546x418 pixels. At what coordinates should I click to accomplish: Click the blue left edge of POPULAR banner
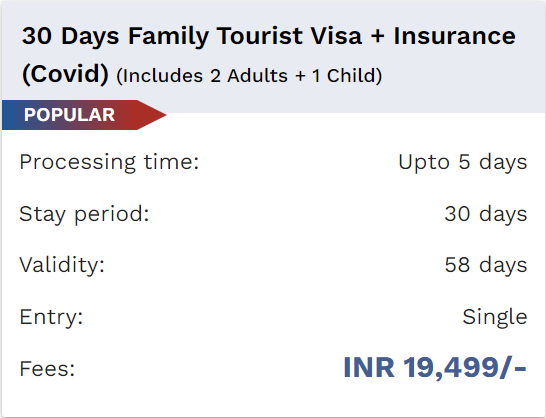[10, 115]
